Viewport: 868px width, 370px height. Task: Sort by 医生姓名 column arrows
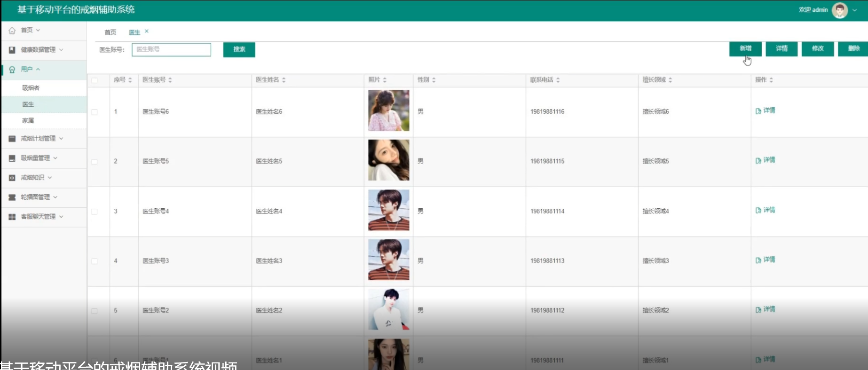(x=284, y=80)
